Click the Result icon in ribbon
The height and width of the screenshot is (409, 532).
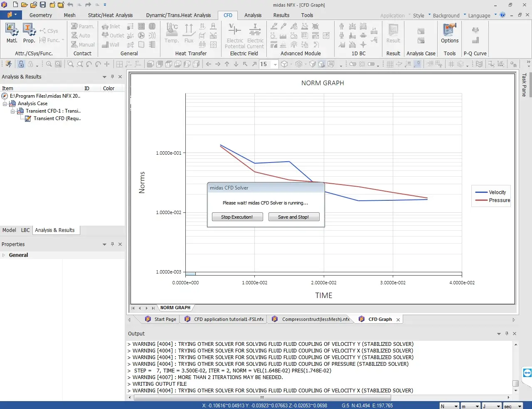point(393,33)
